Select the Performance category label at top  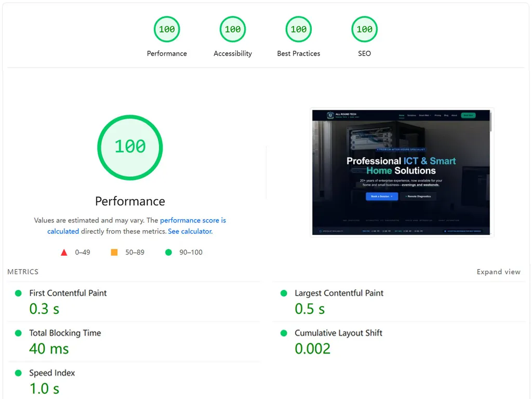point(166,53)
